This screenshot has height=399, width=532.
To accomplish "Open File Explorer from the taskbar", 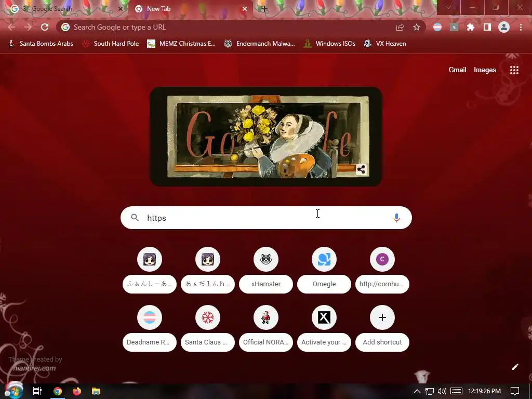I will point(96,391).
